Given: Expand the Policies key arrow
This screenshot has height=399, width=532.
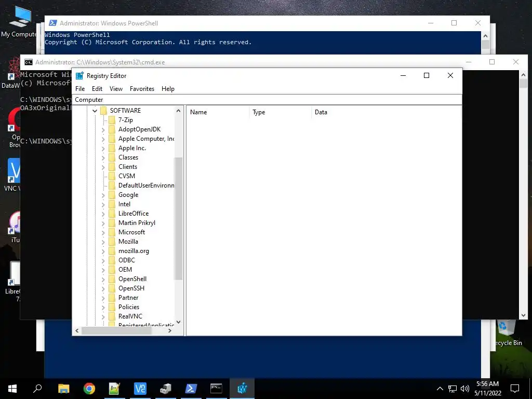Looking at the screenshot, I should [103, 307].
